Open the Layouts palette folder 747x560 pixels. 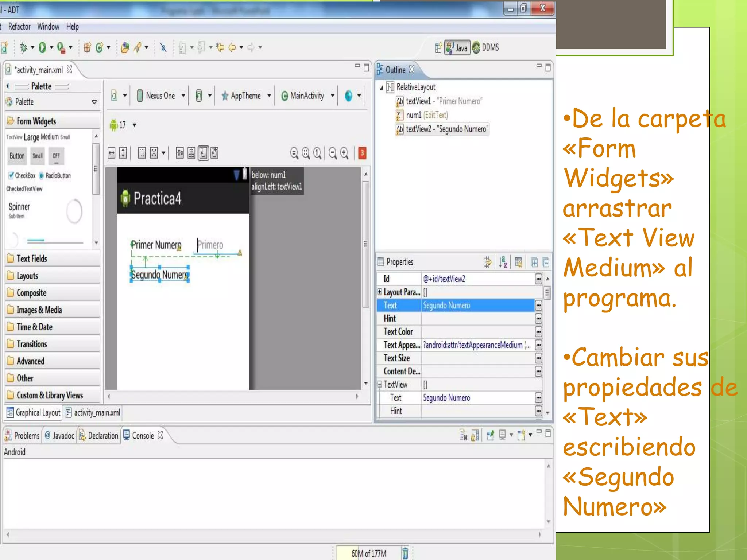point(53,276)
